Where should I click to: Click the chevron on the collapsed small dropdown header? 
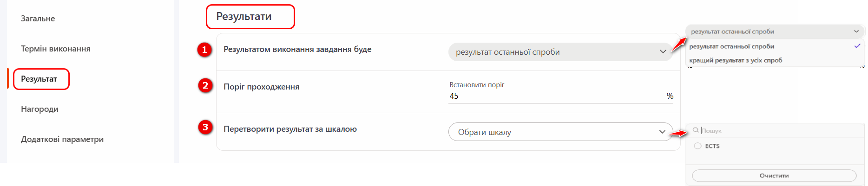pos(856,32)
